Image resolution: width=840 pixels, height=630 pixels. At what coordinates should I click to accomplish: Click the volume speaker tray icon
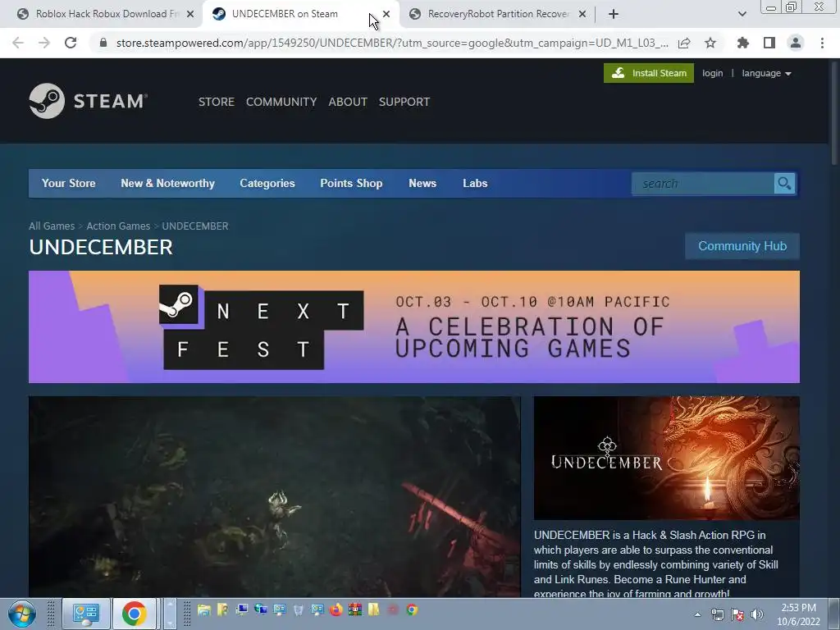757,614
